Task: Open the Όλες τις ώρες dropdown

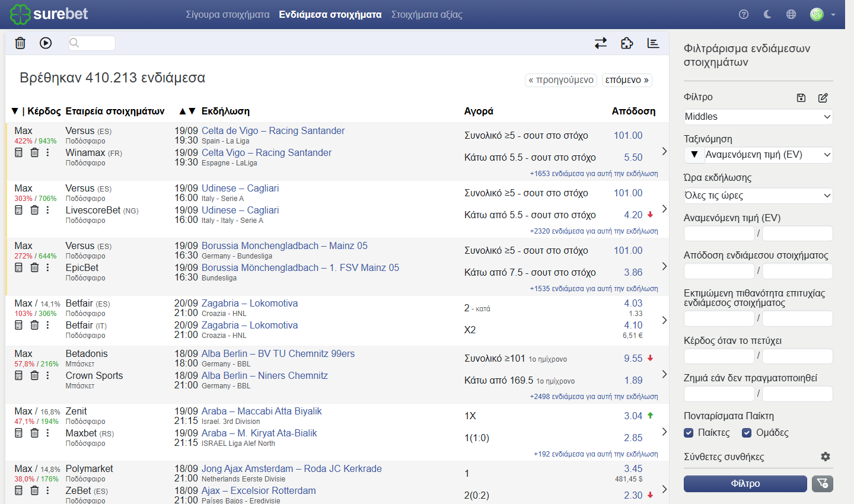Action: coord(758,196)
